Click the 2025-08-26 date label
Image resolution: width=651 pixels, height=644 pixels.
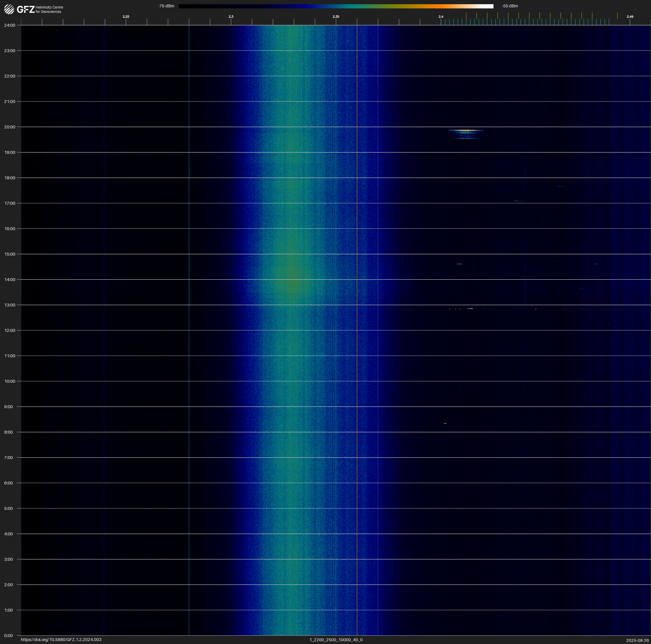tap(637, 640)
